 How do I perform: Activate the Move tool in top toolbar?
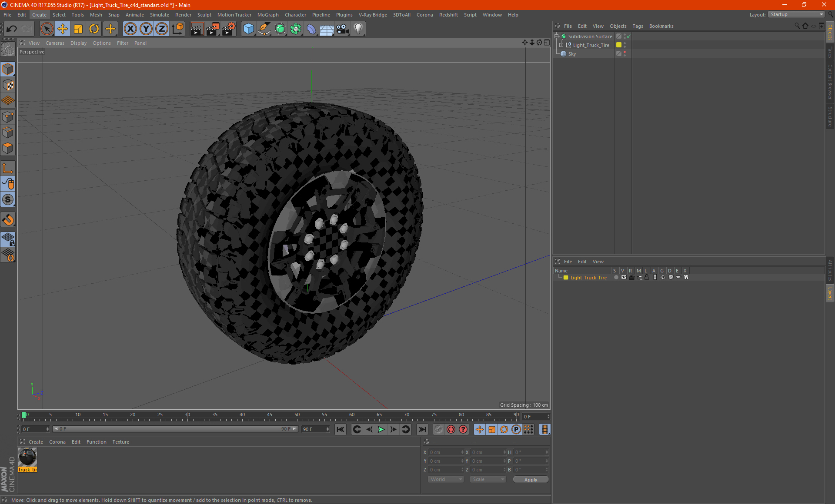click(x=63, y=29)
